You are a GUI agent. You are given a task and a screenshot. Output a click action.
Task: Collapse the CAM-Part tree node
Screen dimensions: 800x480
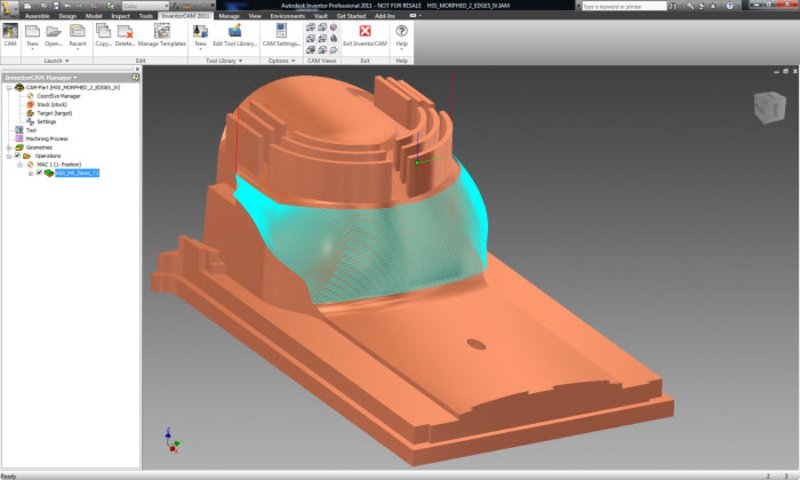tap(8, 87)
